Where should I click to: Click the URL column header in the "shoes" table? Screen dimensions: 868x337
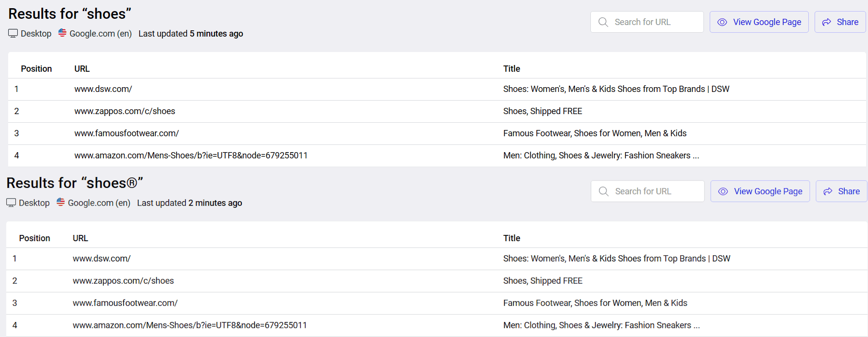point(82,69)
